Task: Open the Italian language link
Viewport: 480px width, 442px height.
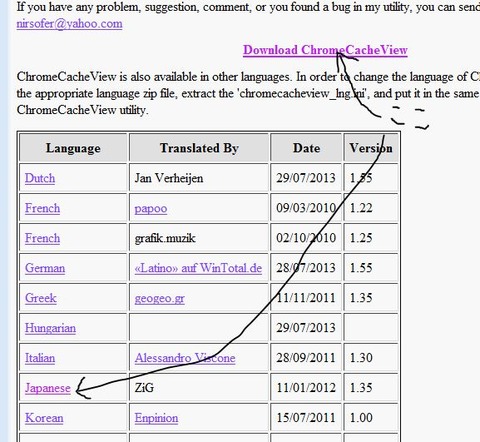Action: (40, 358)
